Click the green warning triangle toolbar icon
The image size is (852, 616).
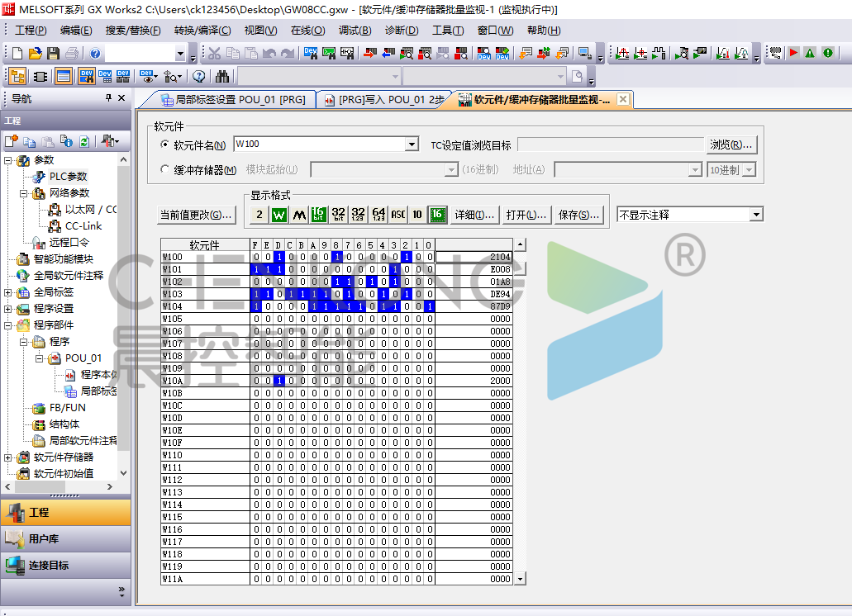click(810, 53)
